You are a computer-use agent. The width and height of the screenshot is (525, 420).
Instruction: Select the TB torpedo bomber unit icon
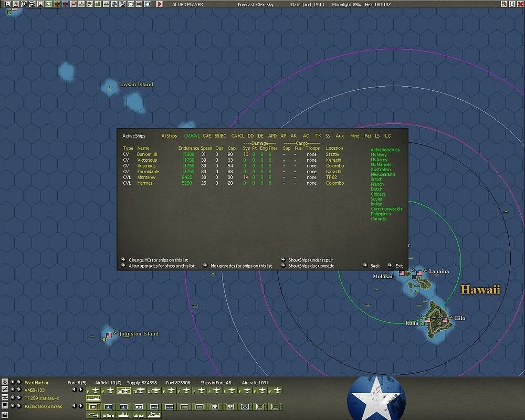pyautogui.click(x=139, y=391)
